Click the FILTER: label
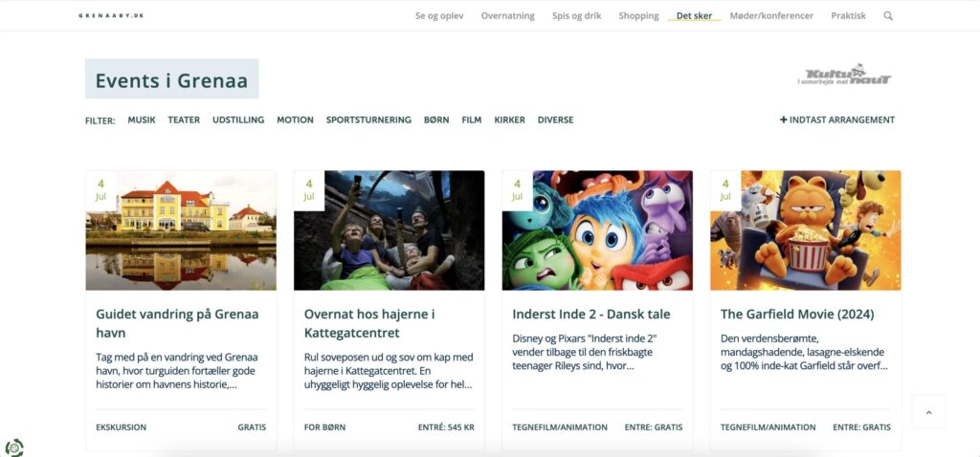Image resolution: width=980 pixels, height=457 pixels. pyautogui.click(x=100, y=120)
